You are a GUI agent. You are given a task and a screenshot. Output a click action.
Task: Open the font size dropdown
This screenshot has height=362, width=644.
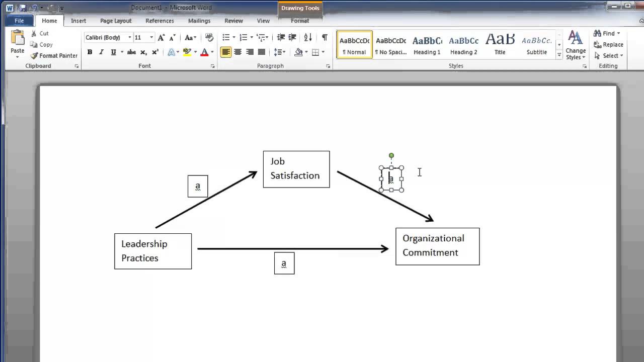(x=151, y=38)
